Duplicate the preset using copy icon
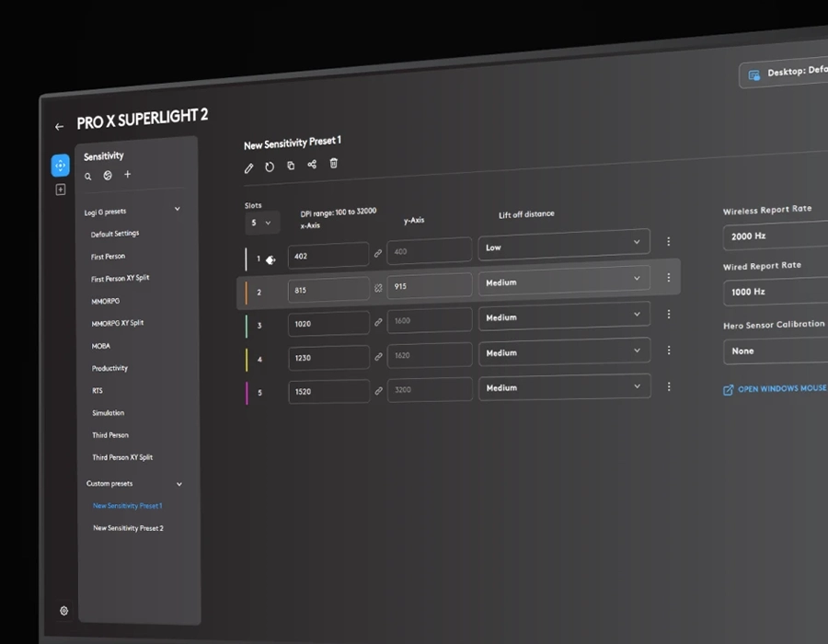This screenshot has height=644, width=828. [x=291, y=166]
